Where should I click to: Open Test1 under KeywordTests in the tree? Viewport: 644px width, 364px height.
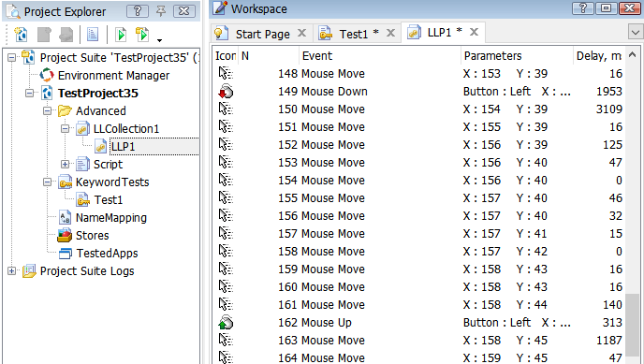(109, 200)
